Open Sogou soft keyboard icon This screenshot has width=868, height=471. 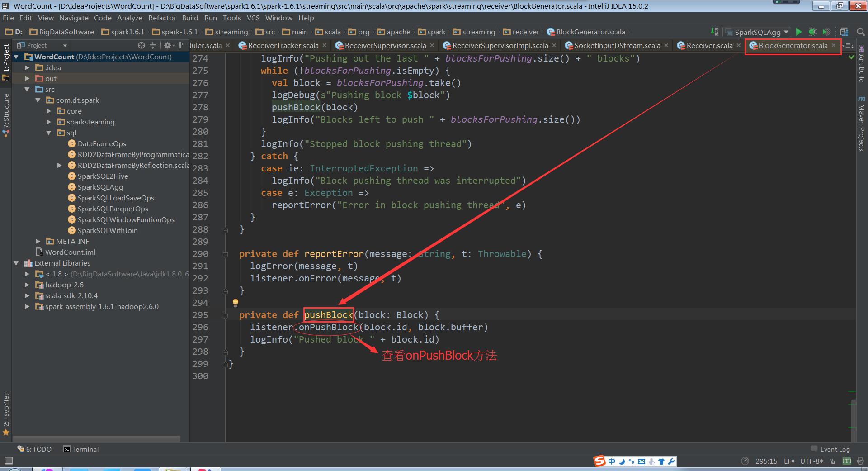[x=642, y=461]
